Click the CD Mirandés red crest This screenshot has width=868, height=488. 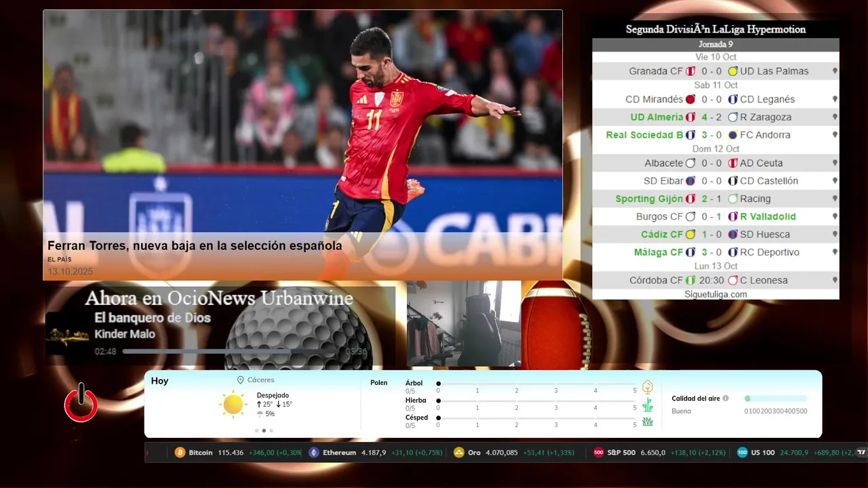[x=691, y=100]
